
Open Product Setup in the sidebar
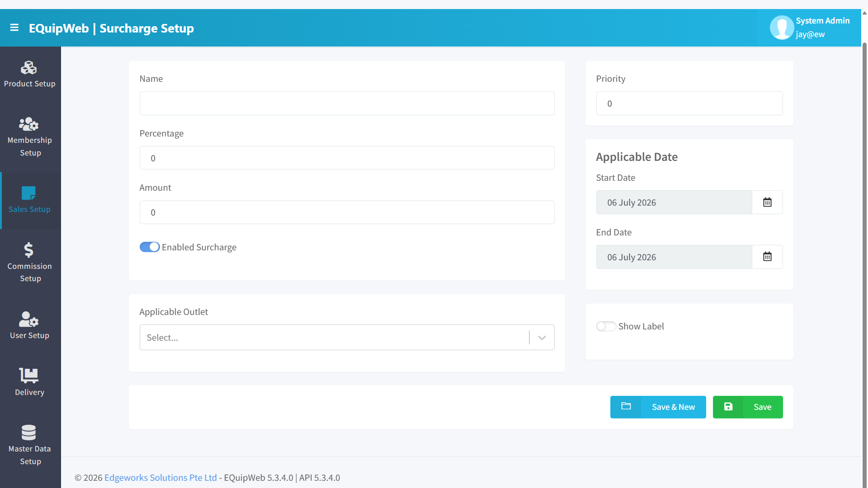click(30, 75)
